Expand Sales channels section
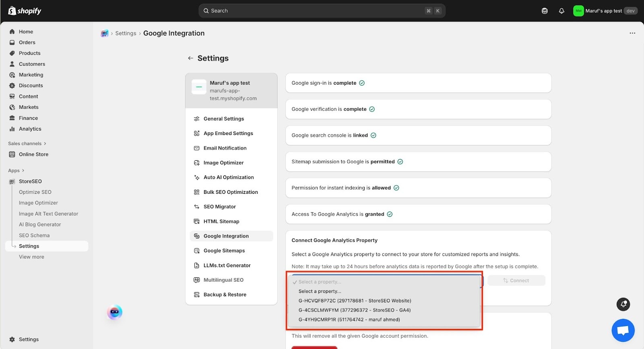 pos(27,143)
